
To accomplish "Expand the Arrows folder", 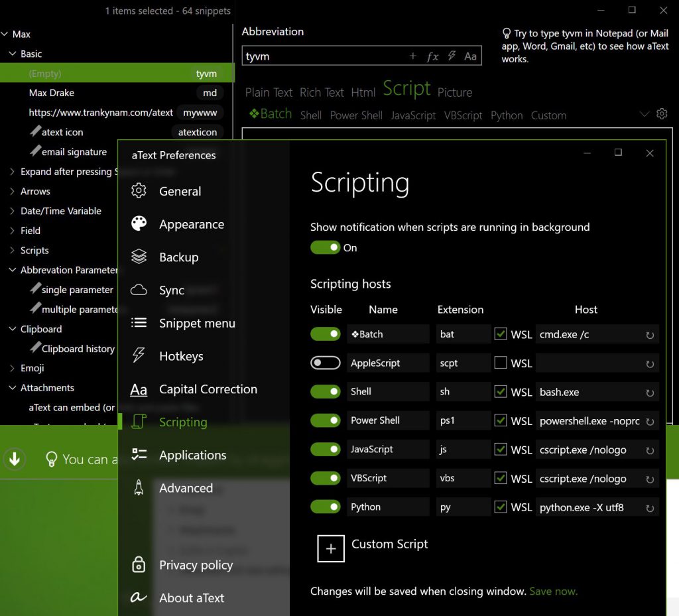I will click(x=13, y=191).
